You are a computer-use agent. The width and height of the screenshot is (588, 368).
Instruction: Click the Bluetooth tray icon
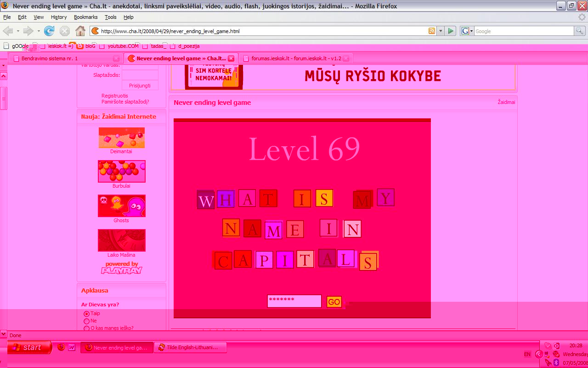tap(556, 362)
